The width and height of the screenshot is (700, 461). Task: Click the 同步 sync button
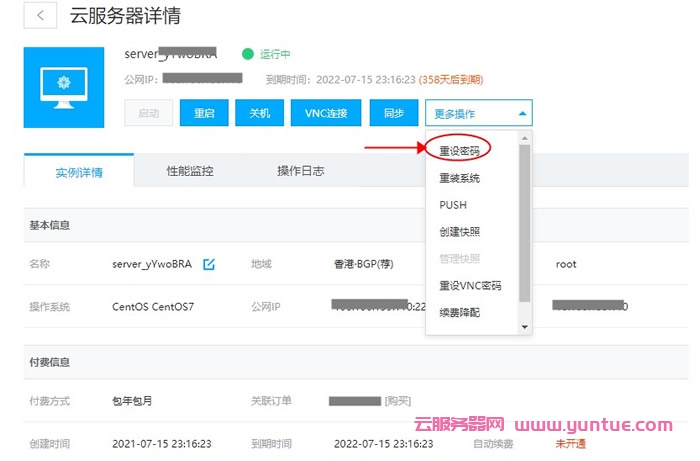tap(393, 113)
